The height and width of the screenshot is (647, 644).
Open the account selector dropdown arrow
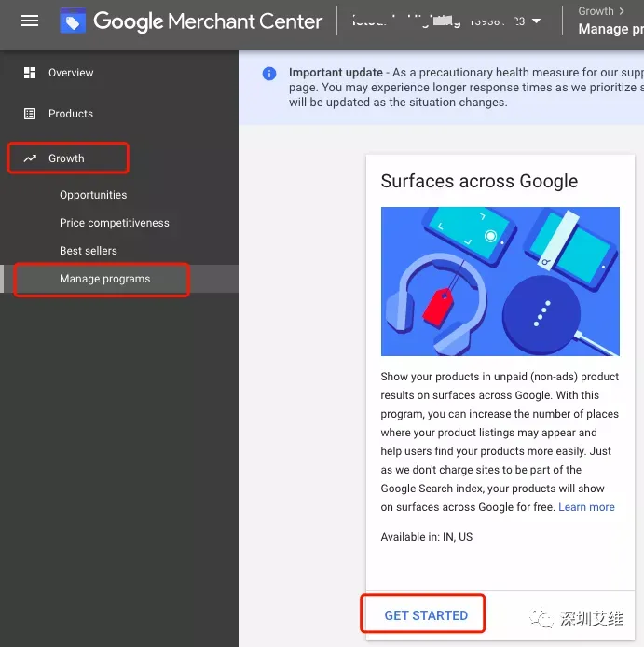pos(536,21)
